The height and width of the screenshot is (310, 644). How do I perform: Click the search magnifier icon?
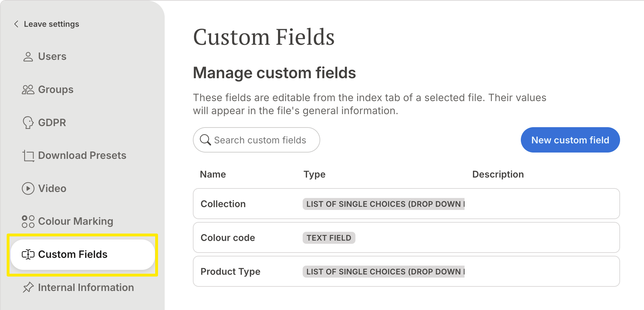click(x=206, y=140)
